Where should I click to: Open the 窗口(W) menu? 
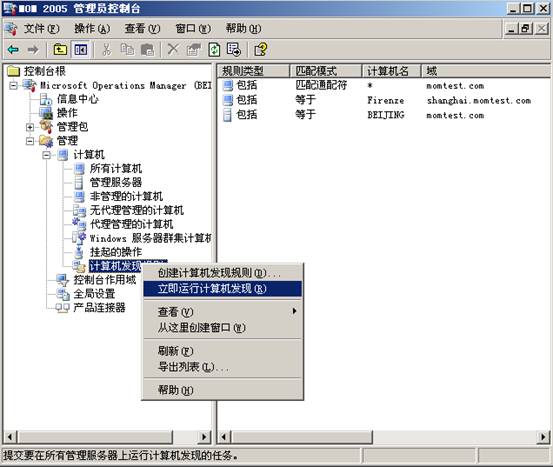pyautogui.click(x=193, y=29)
